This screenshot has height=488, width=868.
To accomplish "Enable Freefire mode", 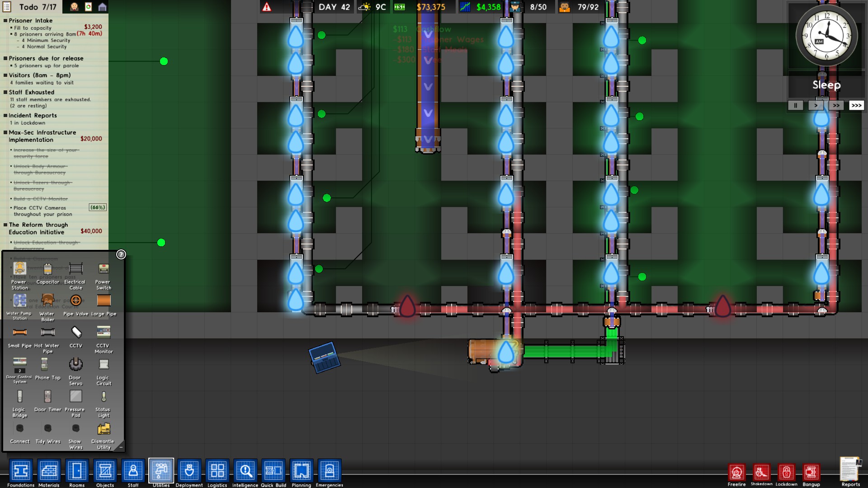I will pyautogui.click(x=737, y=473).
